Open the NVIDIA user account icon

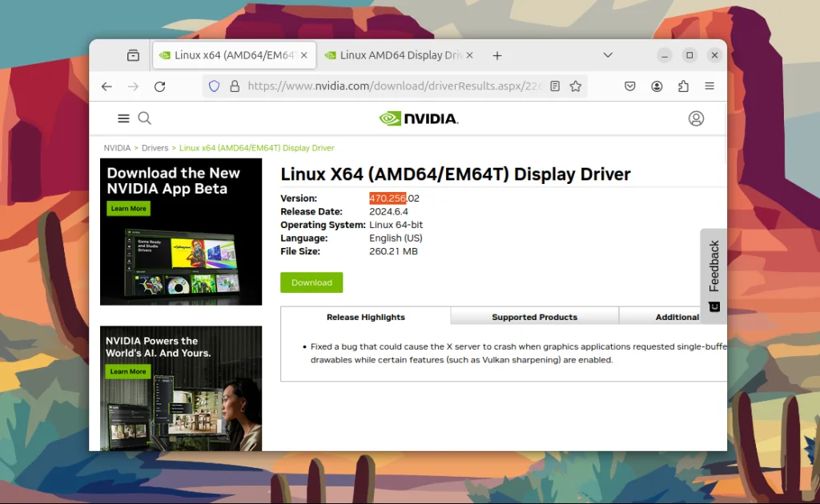(696, 118)
